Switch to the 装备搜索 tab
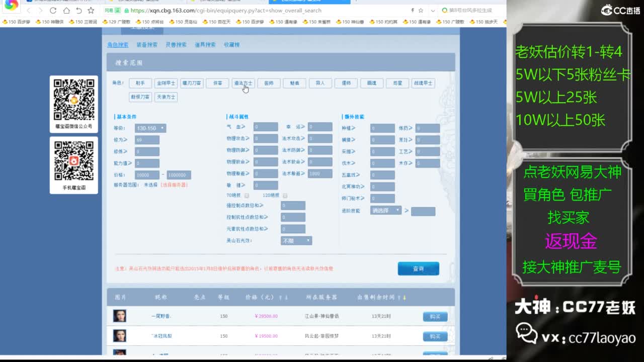This screenshot has width=644, height=362. pos(147,45)
